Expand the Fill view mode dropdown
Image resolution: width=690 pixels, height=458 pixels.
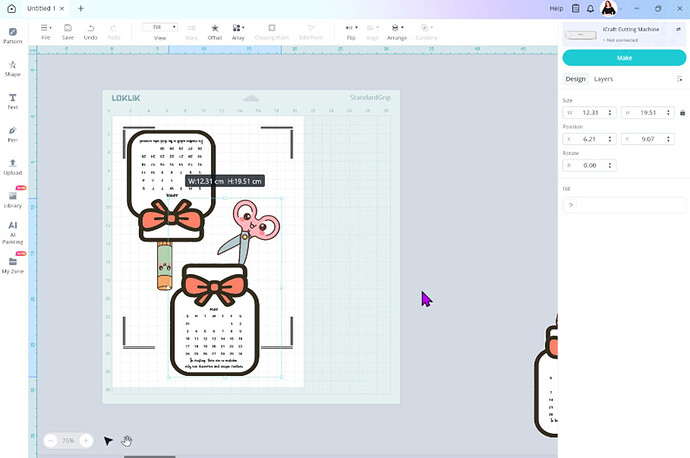click(x=160, y=26)
